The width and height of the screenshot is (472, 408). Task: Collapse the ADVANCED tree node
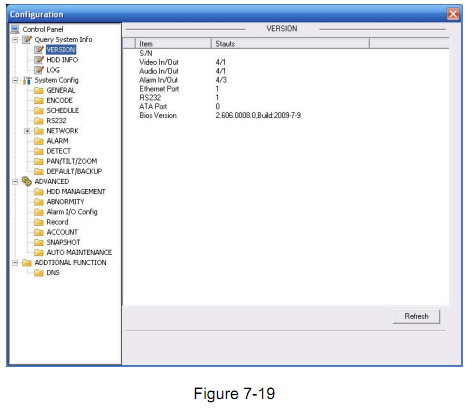[15, 182]
